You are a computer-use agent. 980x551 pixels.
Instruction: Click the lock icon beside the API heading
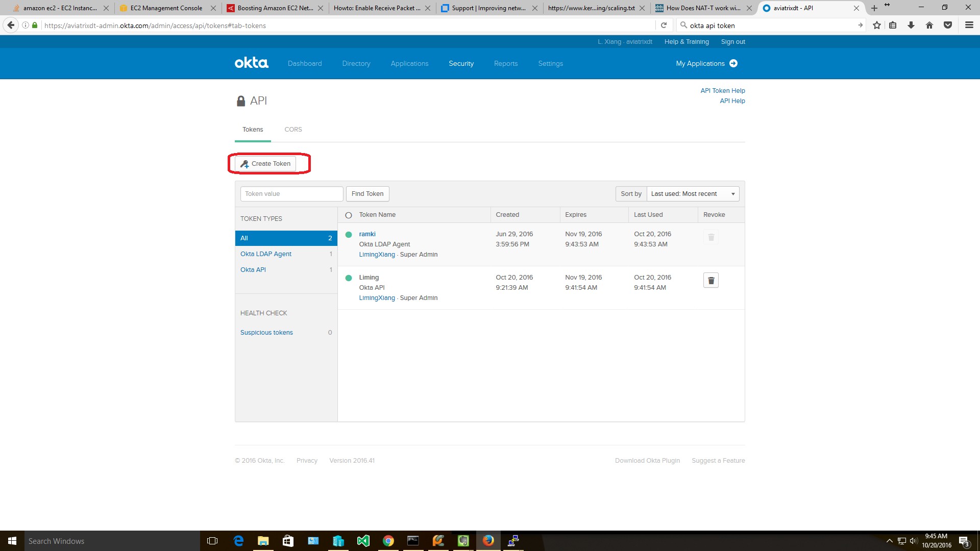point(240,101)
